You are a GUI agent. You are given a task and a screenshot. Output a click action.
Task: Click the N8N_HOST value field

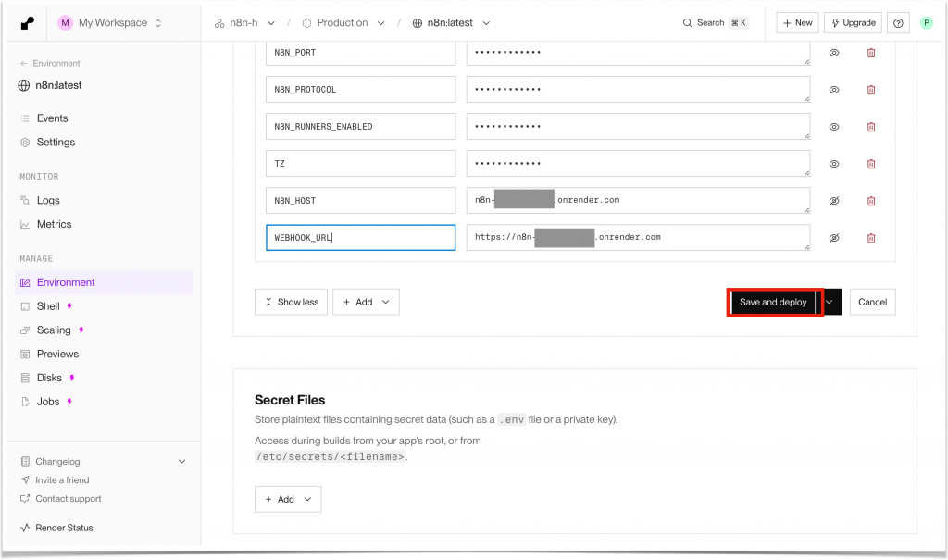click(x=638, y=201)
